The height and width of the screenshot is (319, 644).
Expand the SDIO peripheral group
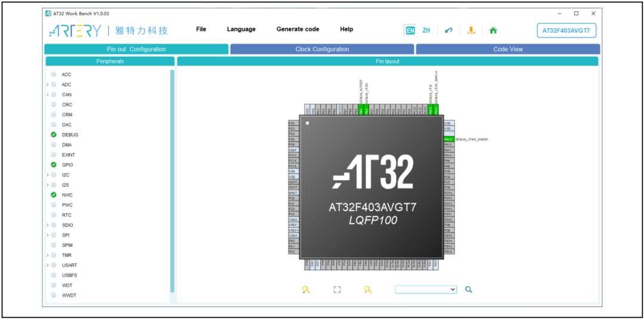48,225
